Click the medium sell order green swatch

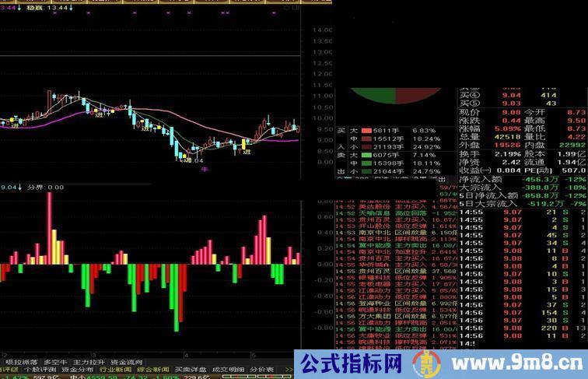click(366, 163)
